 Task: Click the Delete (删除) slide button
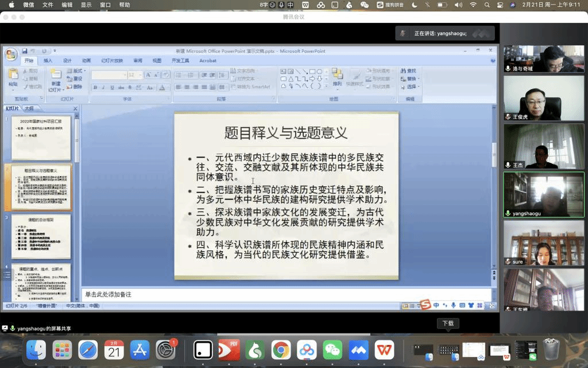(x=75, y=87)
